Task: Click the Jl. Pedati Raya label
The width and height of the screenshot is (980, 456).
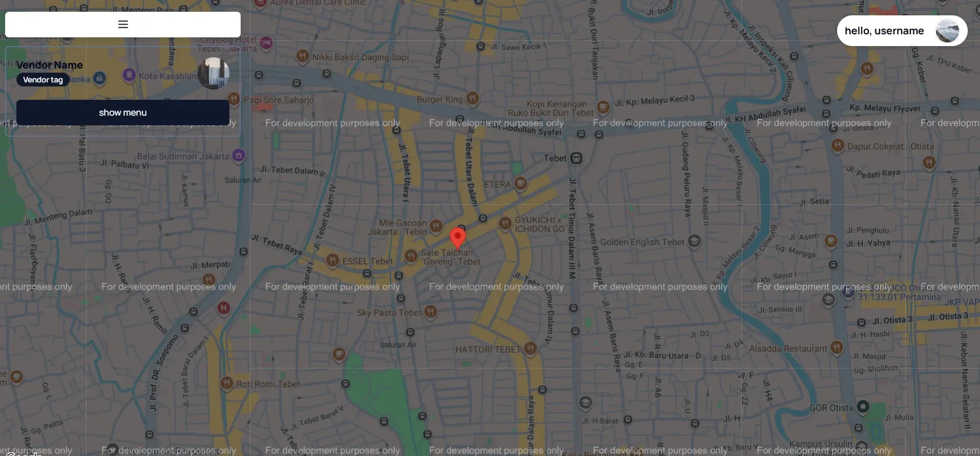Action: tap(874, 172)
